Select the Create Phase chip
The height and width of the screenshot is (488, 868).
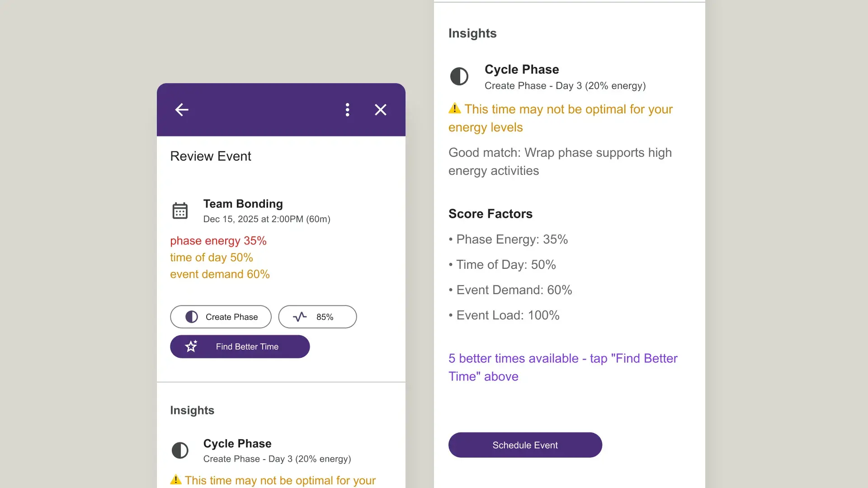221,317
